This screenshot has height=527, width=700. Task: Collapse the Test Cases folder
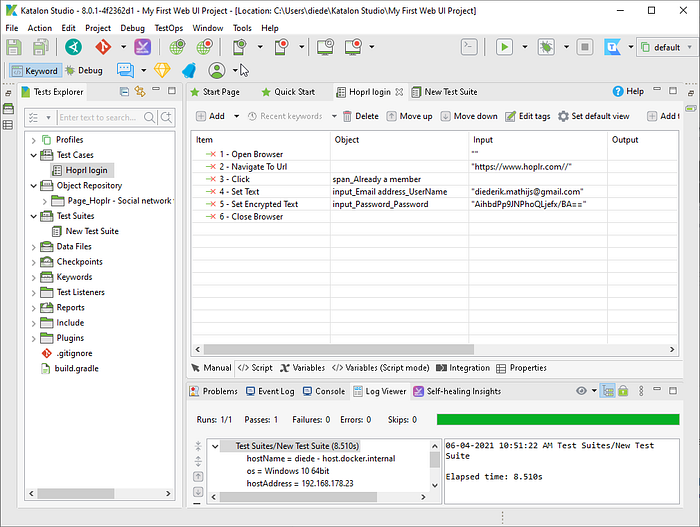click(x=33, y=155)
